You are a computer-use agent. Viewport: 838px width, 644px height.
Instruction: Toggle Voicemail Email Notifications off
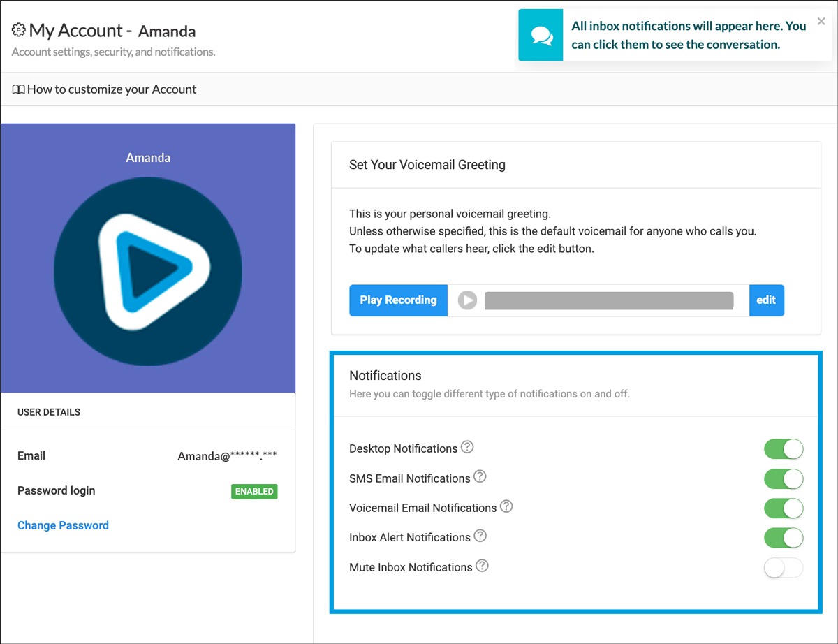coord(784,508)
